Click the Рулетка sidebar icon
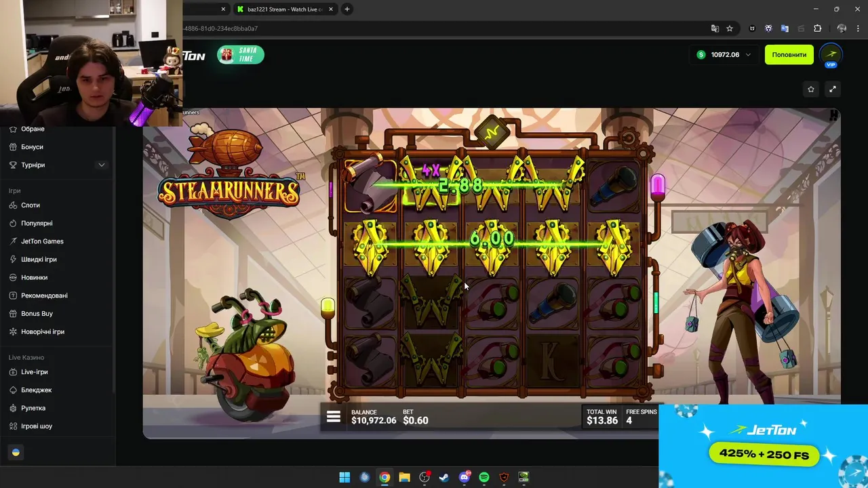Viewport: 868px width, 488px height. coord(14,408)
